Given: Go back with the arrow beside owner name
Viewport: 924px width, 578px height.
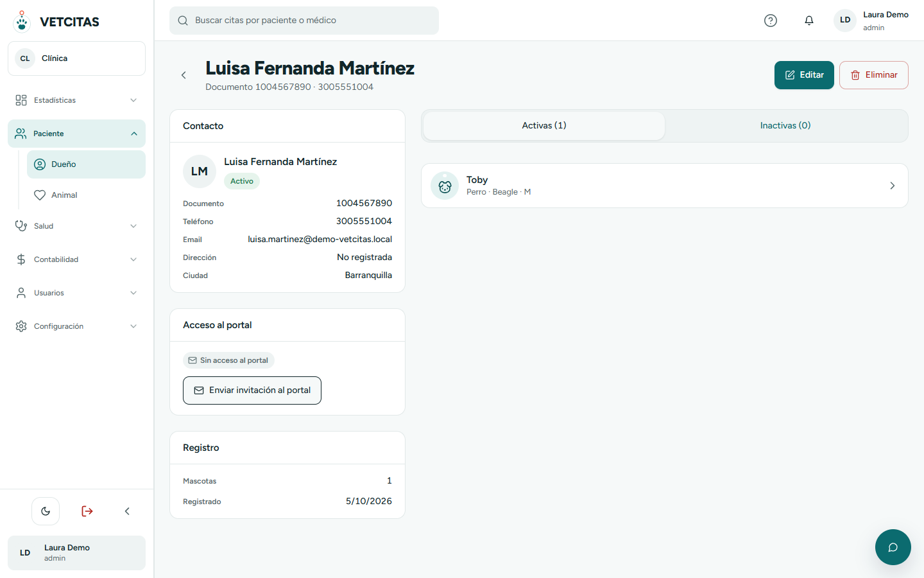Looking at the screenshot, I should (184, 75).
